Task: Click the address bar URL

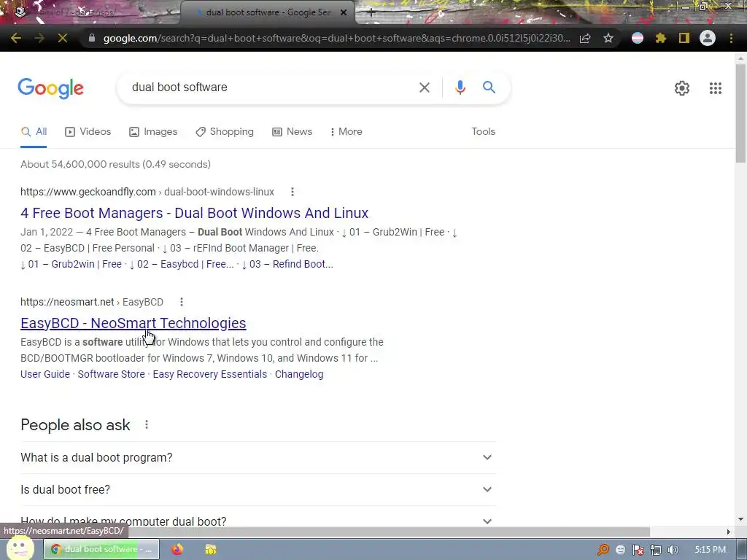Action: click(x=336, y=38)
